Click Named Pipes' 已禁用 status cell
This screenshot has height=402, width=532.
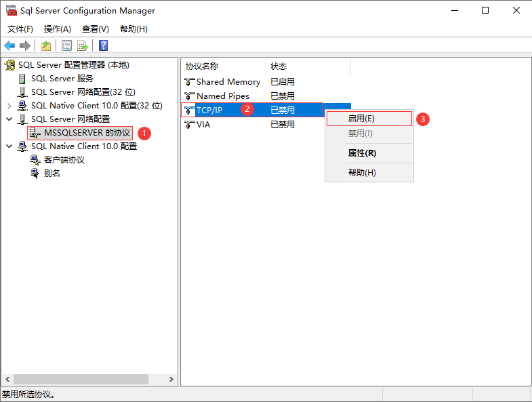coord(283,96)
